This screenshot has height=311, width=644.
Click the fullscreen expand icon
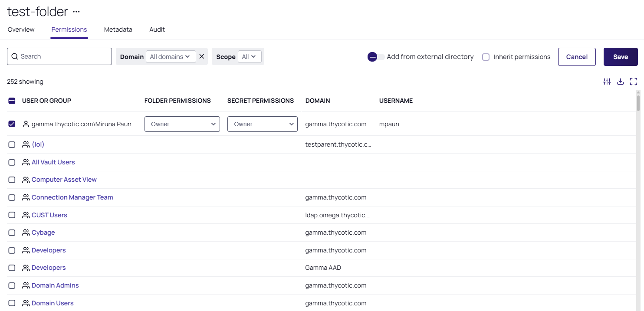pos(633,82)
